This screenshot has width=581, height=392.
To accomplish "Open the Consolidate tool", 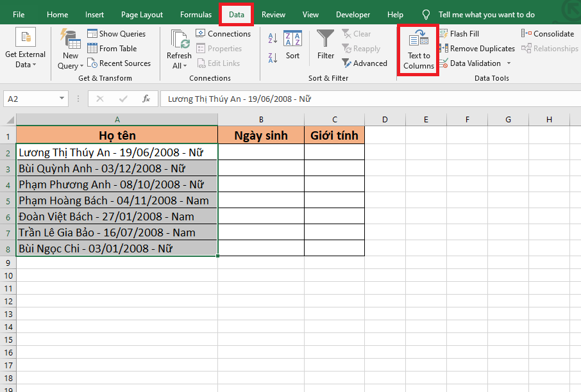I will 548,33.
